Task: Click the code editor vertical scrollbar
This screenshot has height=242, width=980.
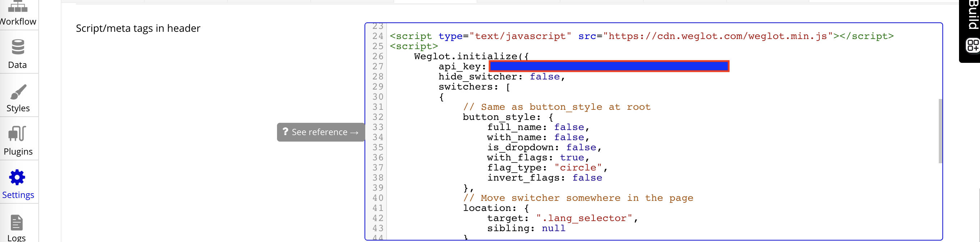Action: [x=940, y=131]
